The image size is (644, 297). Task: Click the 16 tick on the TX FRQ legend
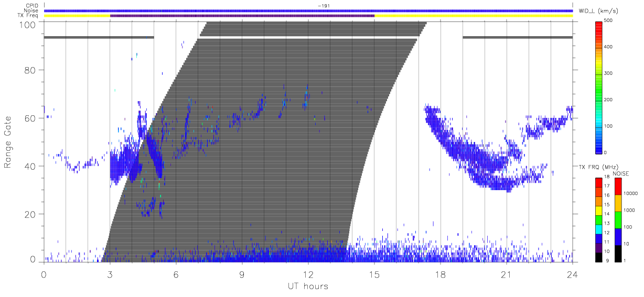click(607, 195)
